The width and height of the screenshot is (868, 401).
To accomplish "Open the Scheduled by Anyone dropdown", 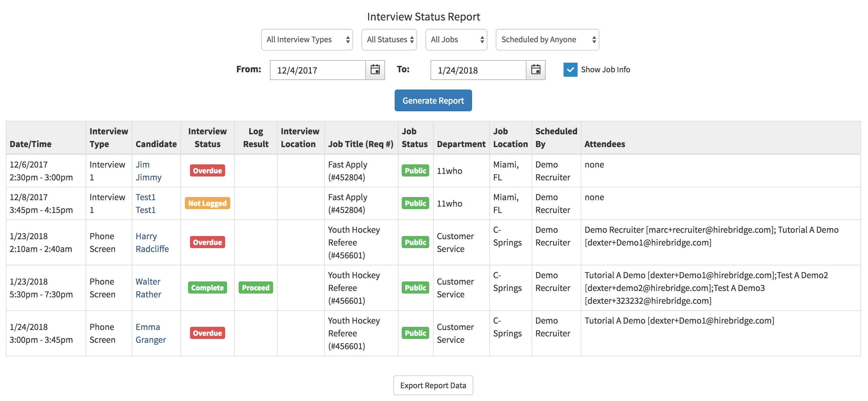I will coord(547,39).
